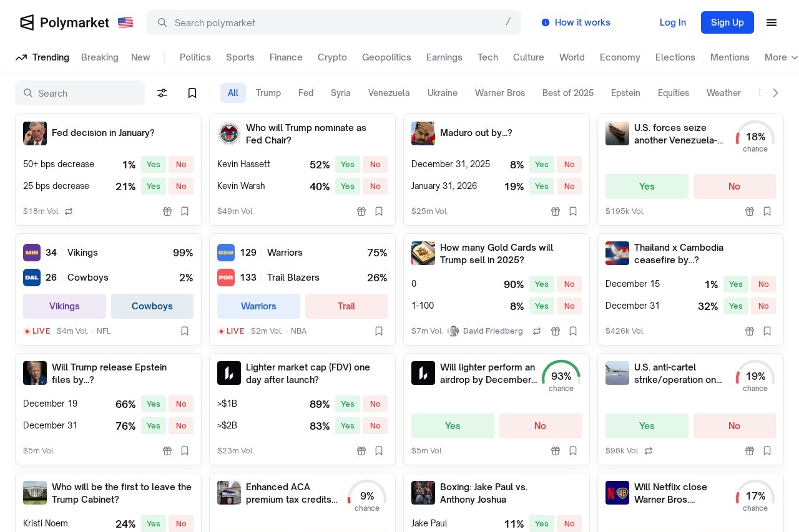799x532 pixels.
Task: Click gift icon on Fed Chair nominee card
Action: pos(361,211)
